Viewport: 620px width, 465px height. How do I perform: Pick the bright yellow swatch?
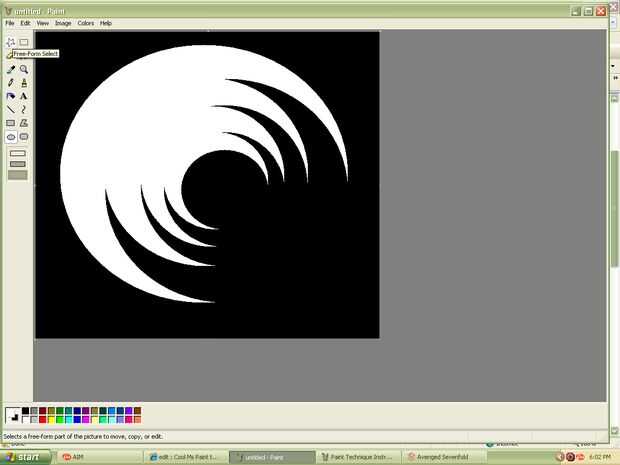click(51, 419)
